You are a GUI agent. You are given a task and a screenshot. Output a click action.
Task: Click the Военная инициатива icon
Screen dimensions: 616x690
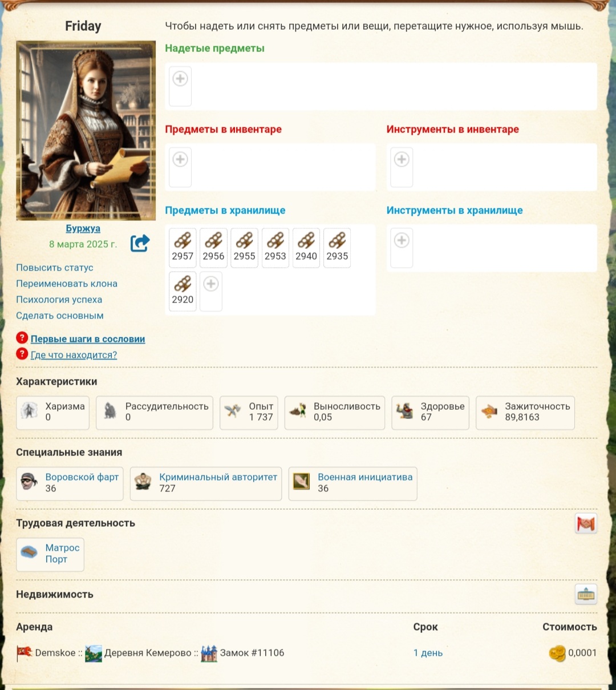[x=302, y=482]
